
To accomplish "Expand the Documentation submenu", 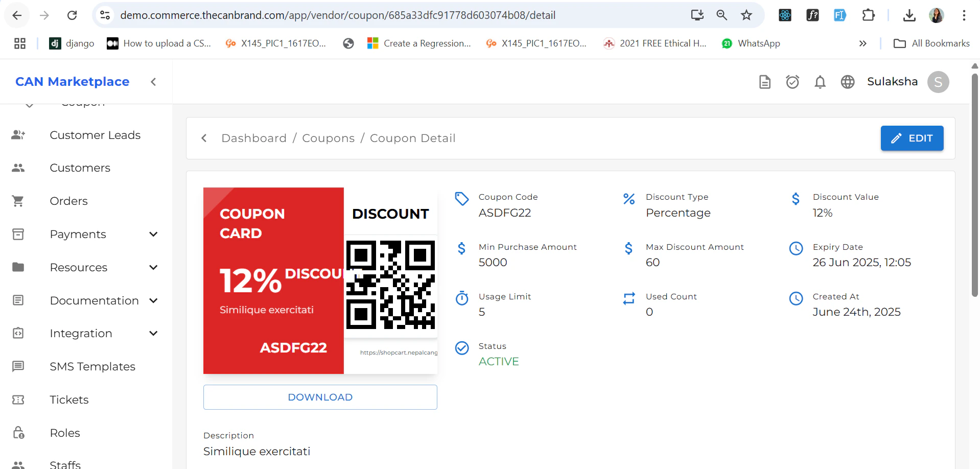I will click(153, 300).
